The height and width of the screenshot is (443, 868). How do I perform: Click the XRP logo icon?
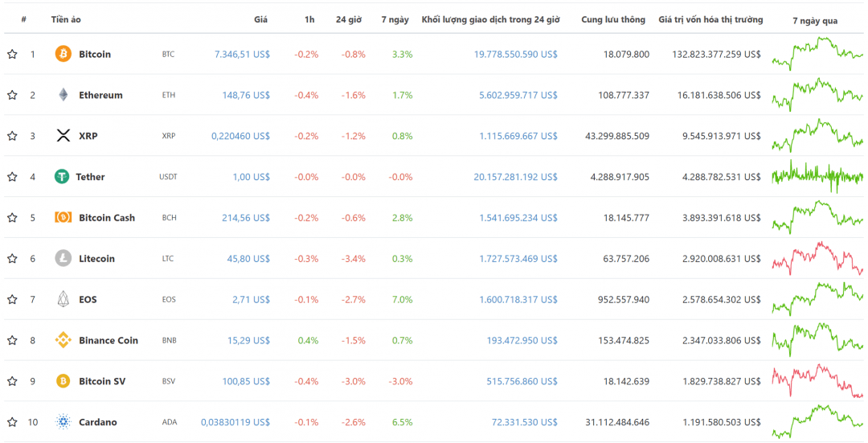click(x=63, y=136)
